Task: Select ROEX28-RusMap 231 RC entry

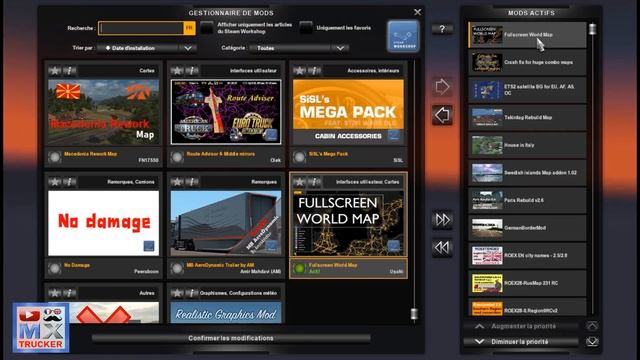Action: click(x=527, y=283)
